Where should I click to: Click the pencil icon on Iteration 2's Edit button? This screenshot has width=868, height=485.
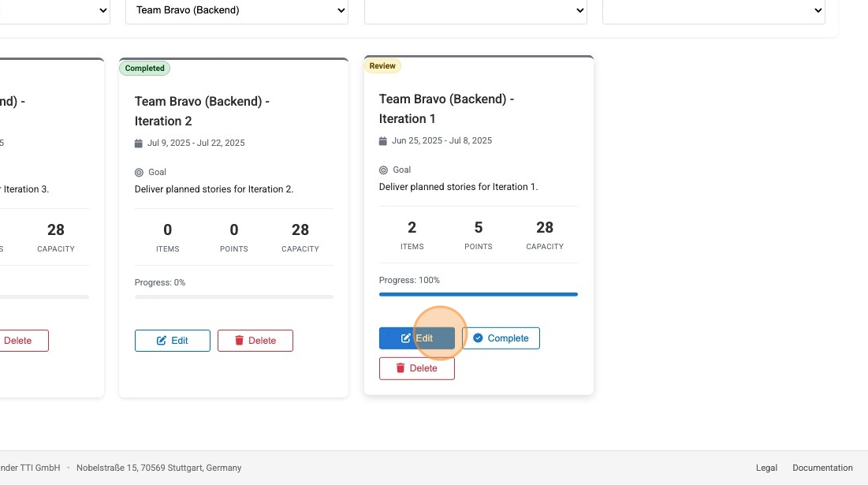pyautogui.click(x=162, y=340)
